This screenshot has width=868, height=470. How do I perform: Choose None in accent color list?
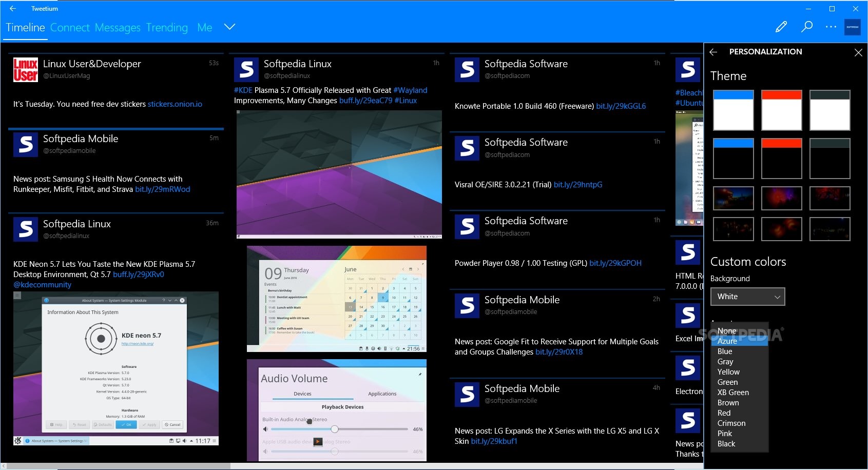pyautogui.click(x=739, y=331)
